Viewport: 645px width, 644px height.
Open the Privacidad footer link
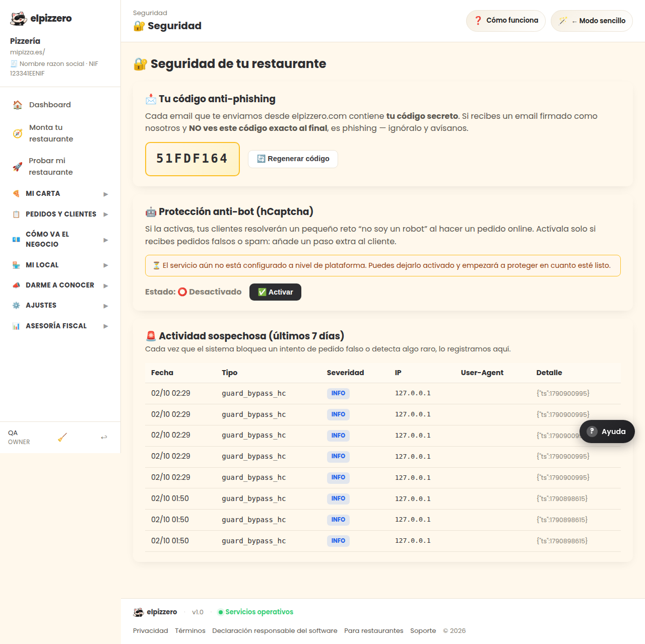(151, 630)
